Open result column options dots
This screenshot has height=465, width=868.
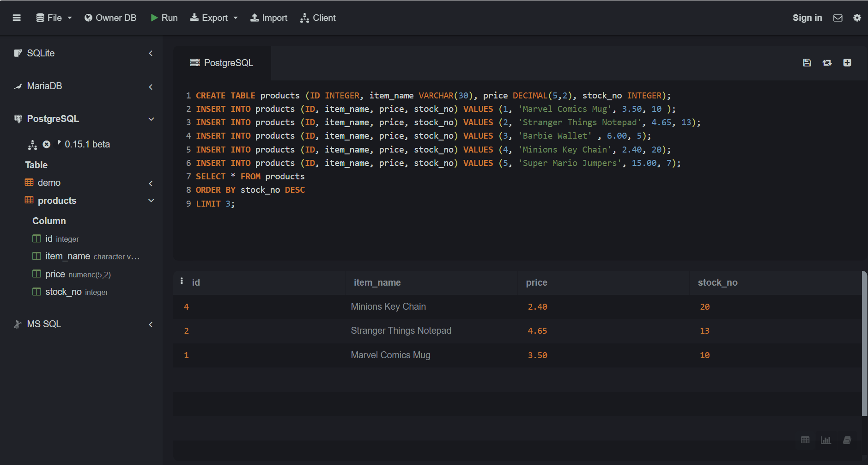click(x=182, y=281)
